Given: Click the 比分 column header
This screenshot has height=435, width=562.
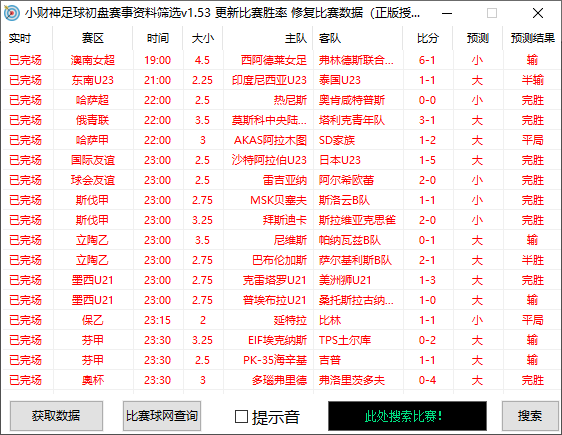Looking at the screenshot, I should pyautogui.click(x=428, y=38).
